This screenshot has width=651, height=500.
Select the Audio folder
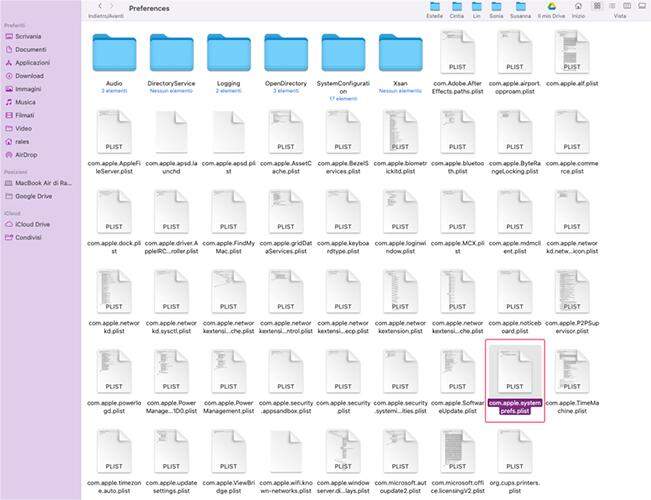click(114, 53)
